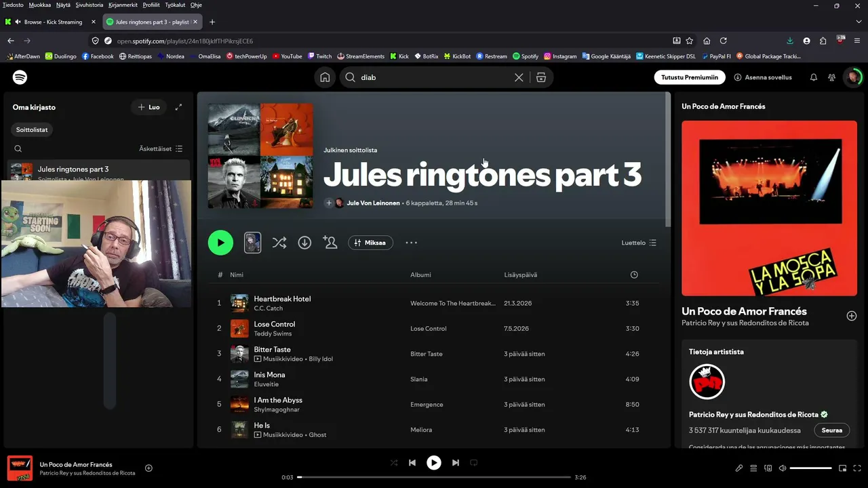Open the Tiedosto menu
868x488 pixels.
[13, 5]
